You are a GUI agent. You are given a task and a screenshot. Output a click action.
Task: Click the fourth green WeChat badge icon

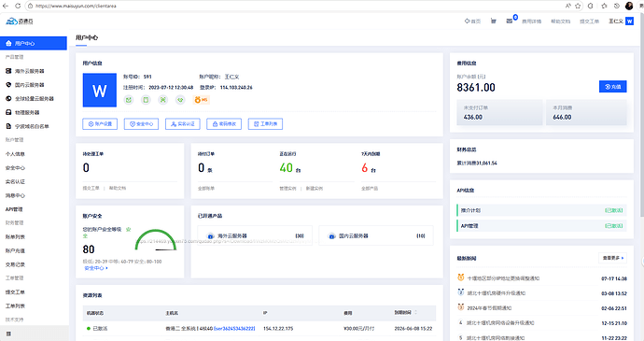coord(180,100)
